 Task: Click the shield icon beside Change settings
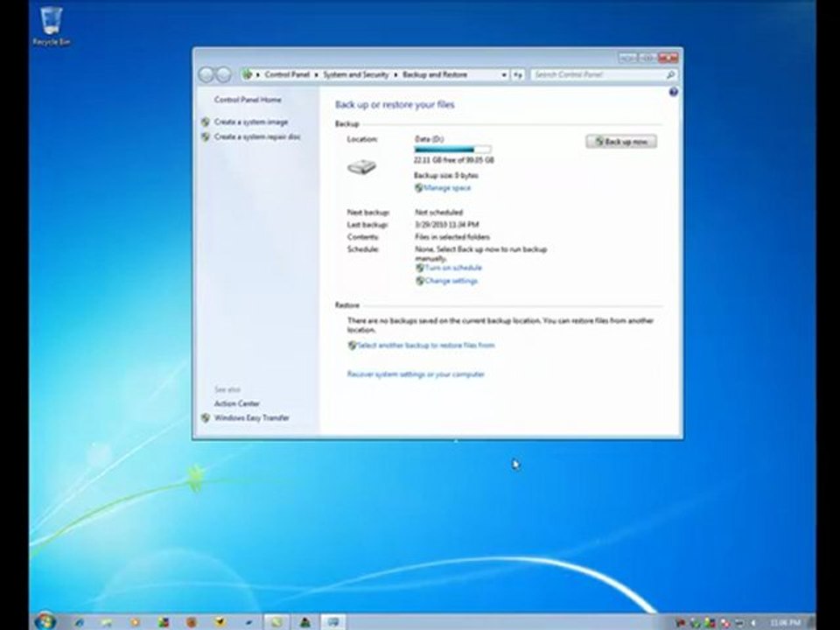(419, 281)
